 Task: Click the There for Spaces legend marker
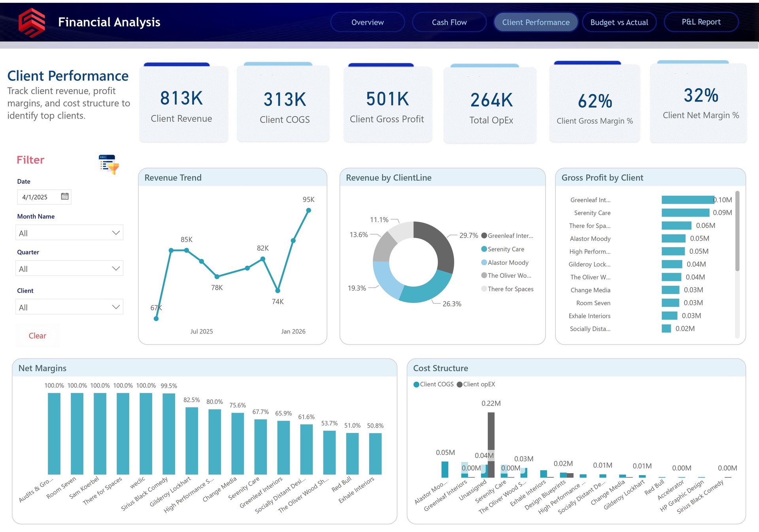point(484,289)
